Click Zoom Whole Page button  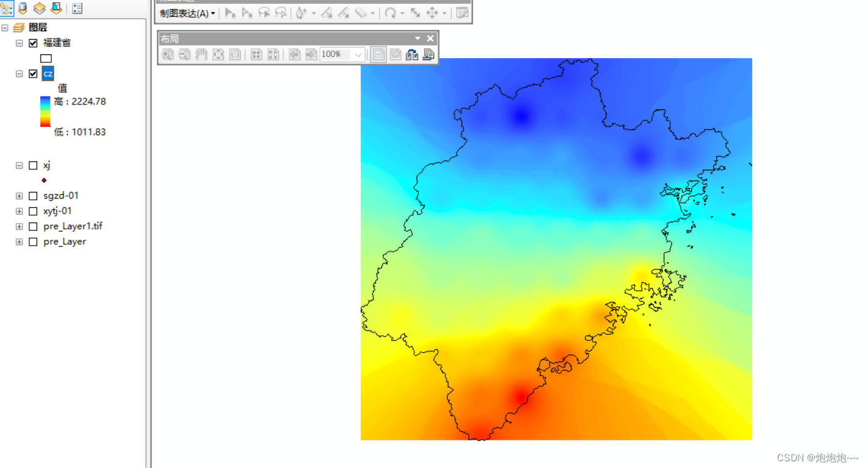(218, 54)
